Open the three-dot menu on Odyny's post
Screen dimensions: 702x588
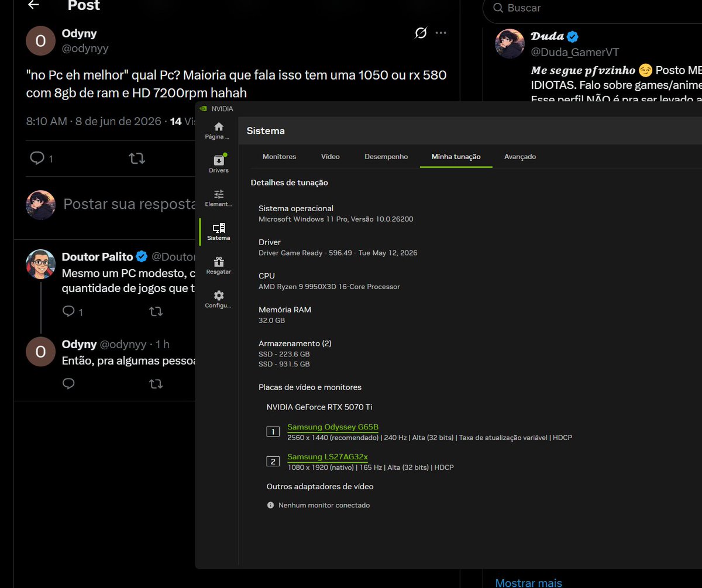441,33
